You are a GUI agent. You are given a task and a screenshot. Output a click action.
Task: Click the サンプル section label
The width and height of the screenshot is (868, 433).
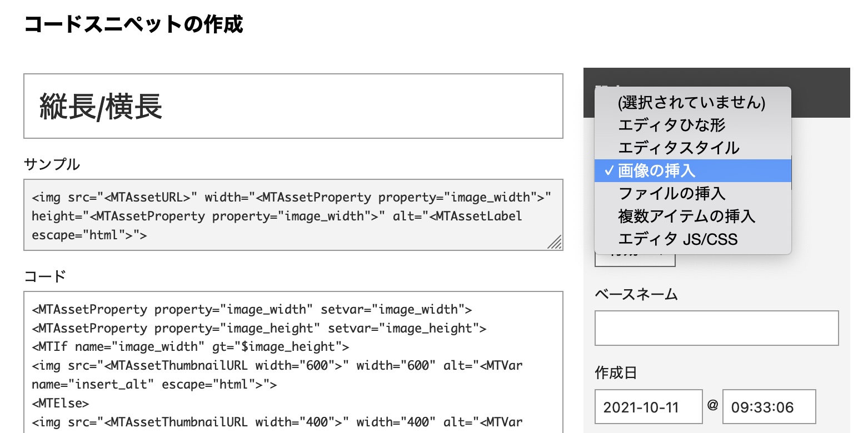[x=51, y=164]
